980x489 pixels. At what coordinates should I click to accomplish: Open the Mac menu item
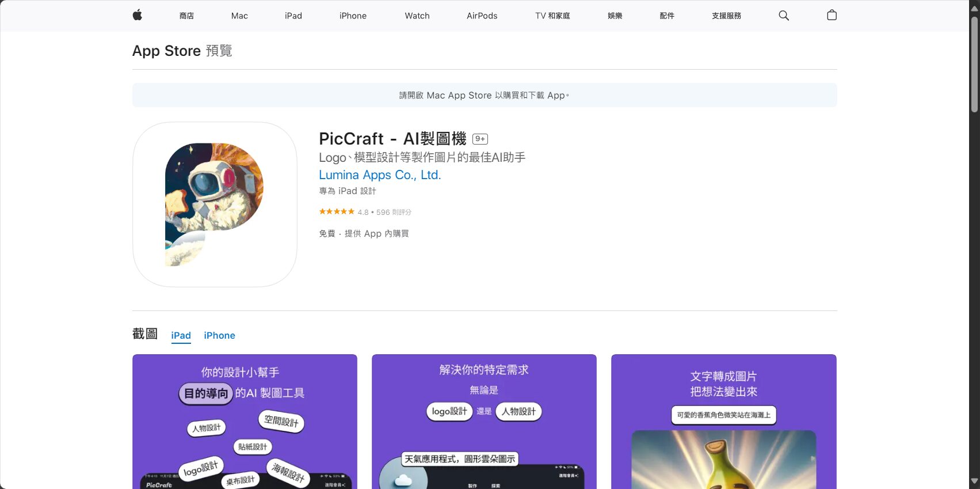click(239, 16)
